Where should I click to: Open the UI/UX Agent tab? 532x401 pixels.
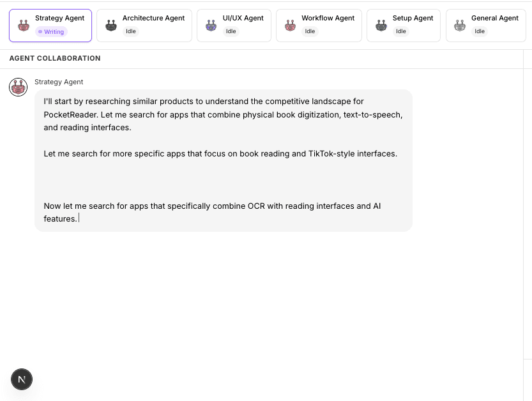coord(232,25)
